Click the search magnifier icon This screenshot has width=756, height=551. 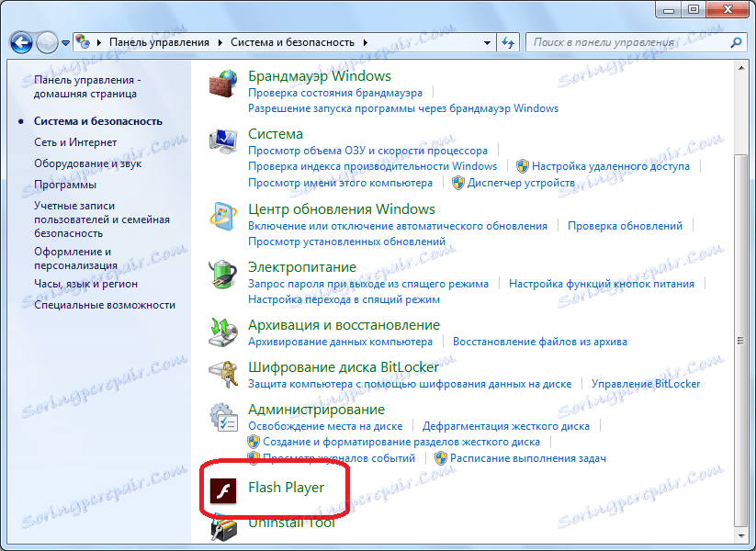tap(736, 42)
